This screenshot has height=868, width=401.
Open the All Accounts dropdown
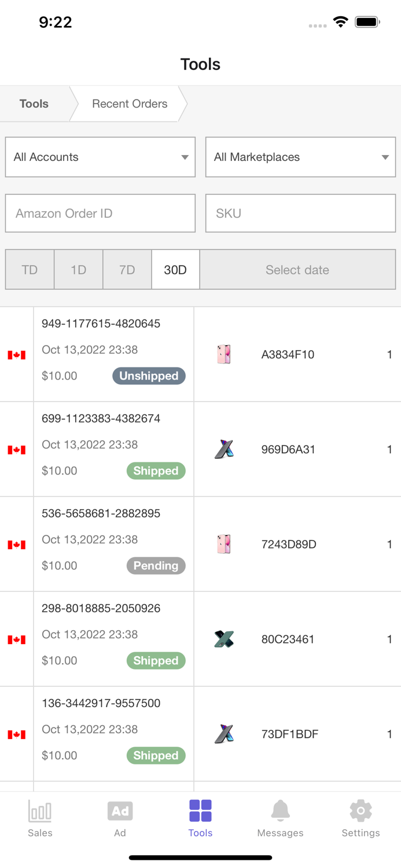[x=100, y=157]
